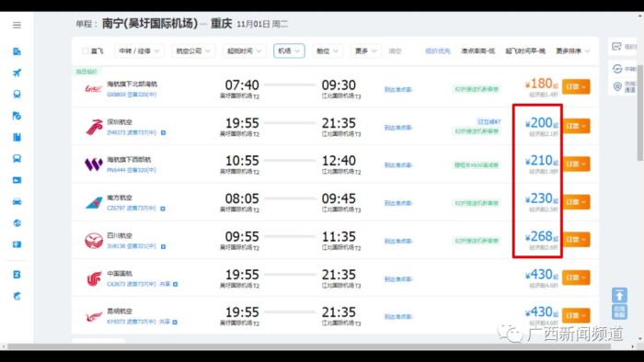This screenshot has width=644, height=362.
Task: Tick the 直飞 direct flight checkbox
Action: click(85, 51)
